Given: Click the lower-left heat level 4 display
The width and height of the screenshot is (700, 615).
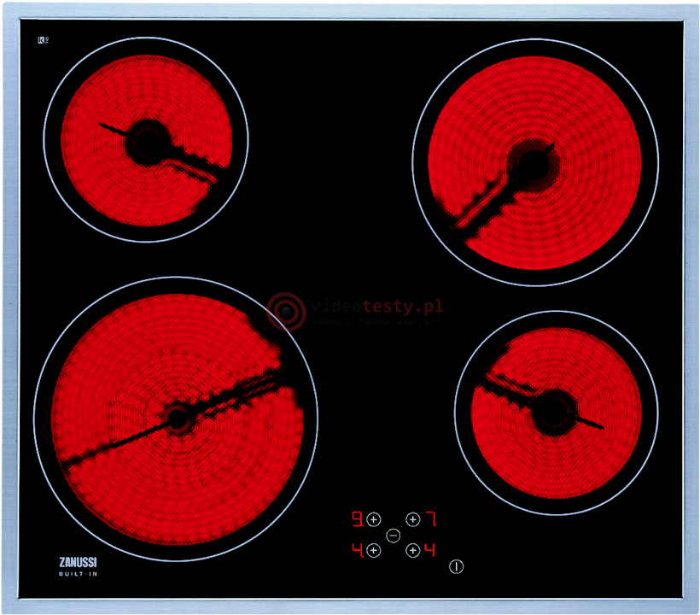Looking at the screenshot, I should pyautogui.click(x=356, y=549).
